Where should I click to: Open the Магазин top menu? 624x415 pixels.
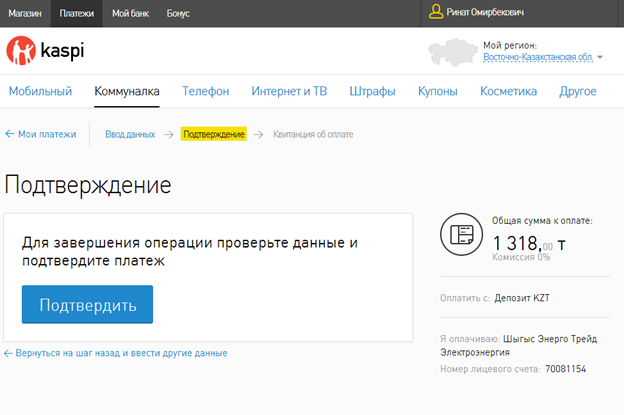point(25,14)
